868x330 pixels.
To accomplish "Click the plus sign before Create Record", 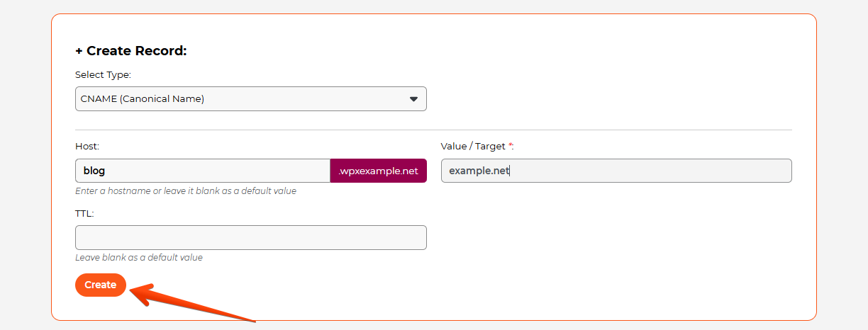I will (79, 51).
